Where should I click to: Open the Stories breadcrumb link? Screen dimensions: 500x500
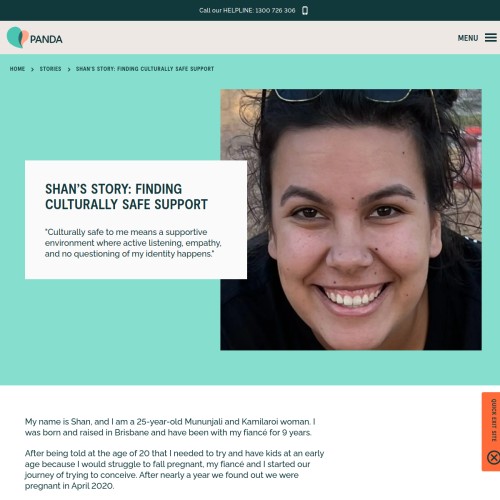click(50, 69)
